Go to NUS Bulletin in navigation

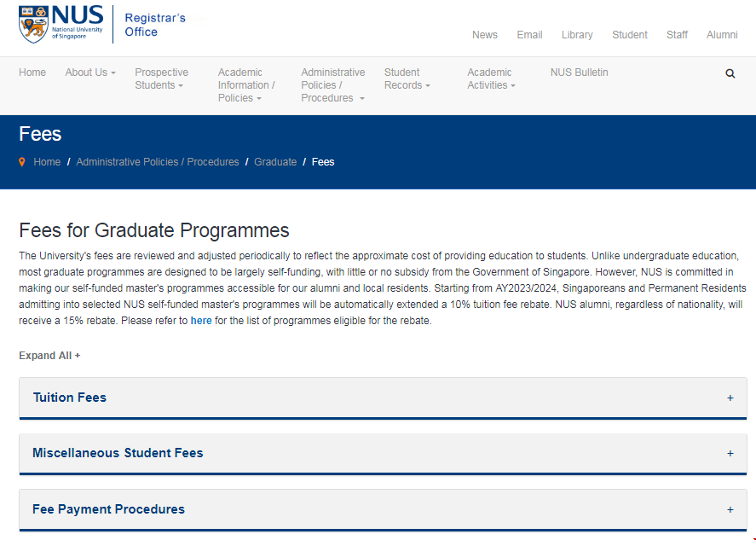(x=579, y=73)
